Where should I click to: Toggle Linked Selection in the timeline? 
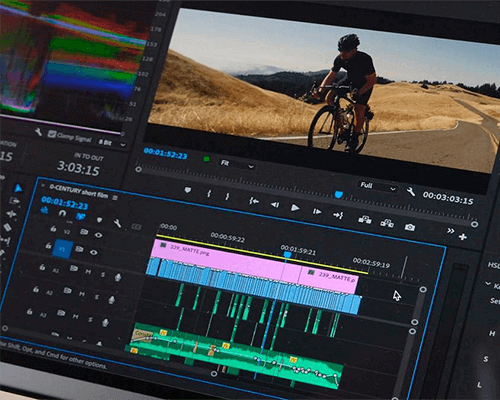(80, 216)
